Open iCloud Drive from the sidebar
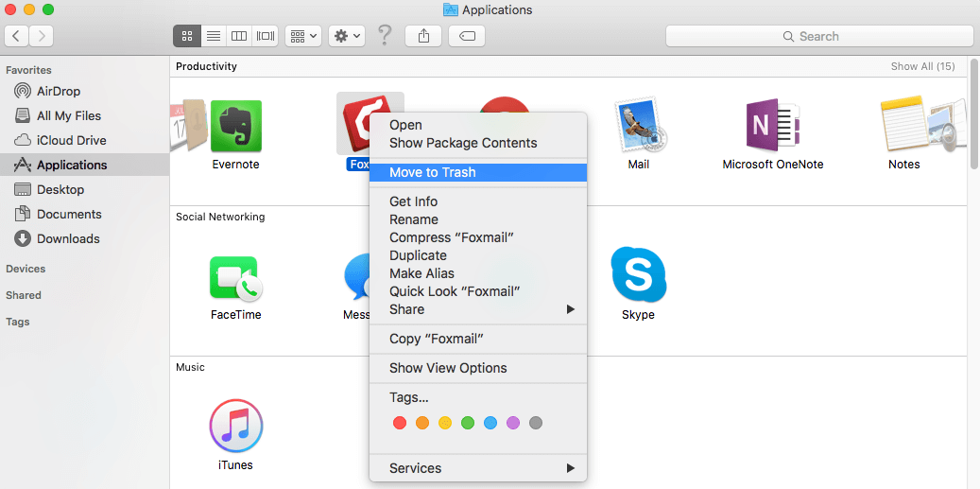This screenshot has width=980, height=489. pos(60,140)
